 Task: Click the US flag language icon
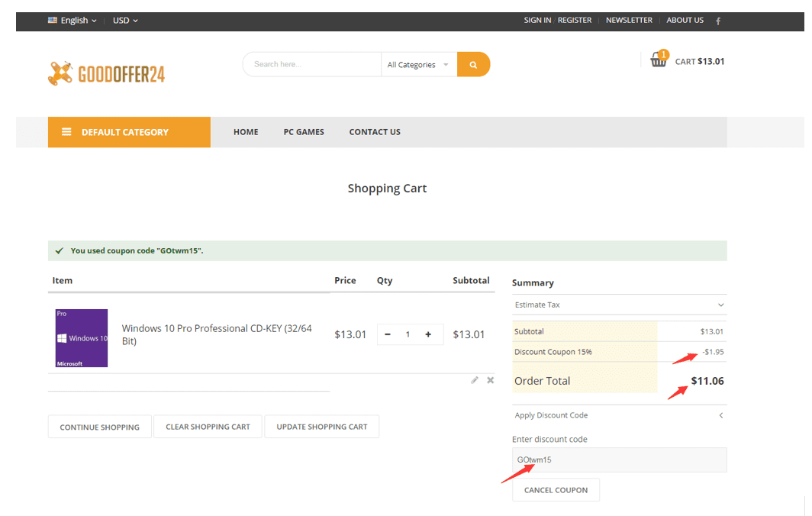[53, 20]
